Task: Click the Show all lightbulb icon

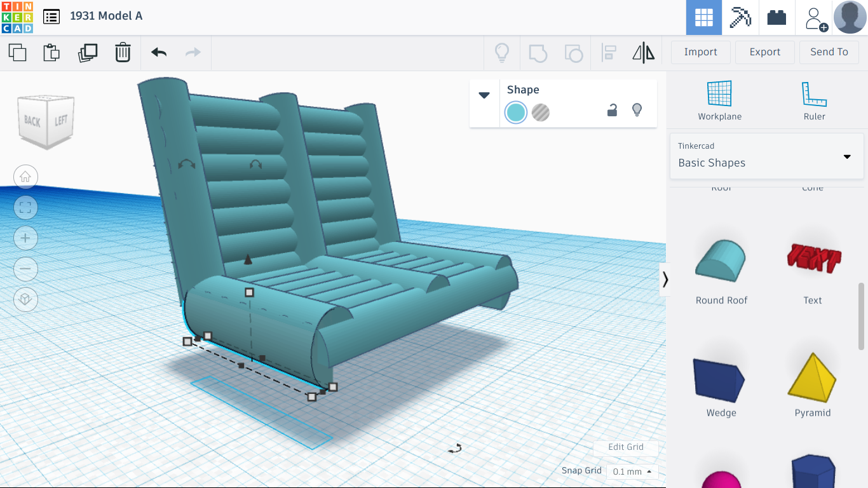Action: tap(502, 52)
